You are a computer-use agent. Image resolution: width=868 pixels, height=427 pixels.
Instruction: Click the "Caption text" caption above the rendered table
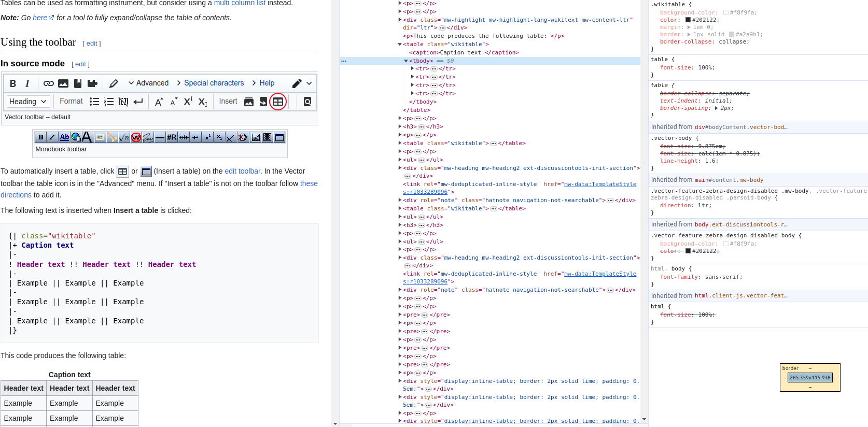tap(69, 375)
